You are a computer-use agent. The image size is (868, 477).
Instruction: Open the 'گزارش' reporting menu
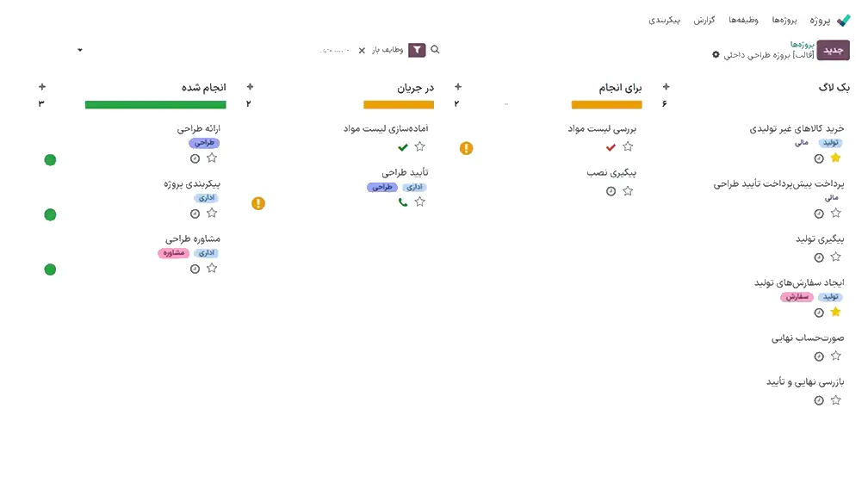(705, 20)
